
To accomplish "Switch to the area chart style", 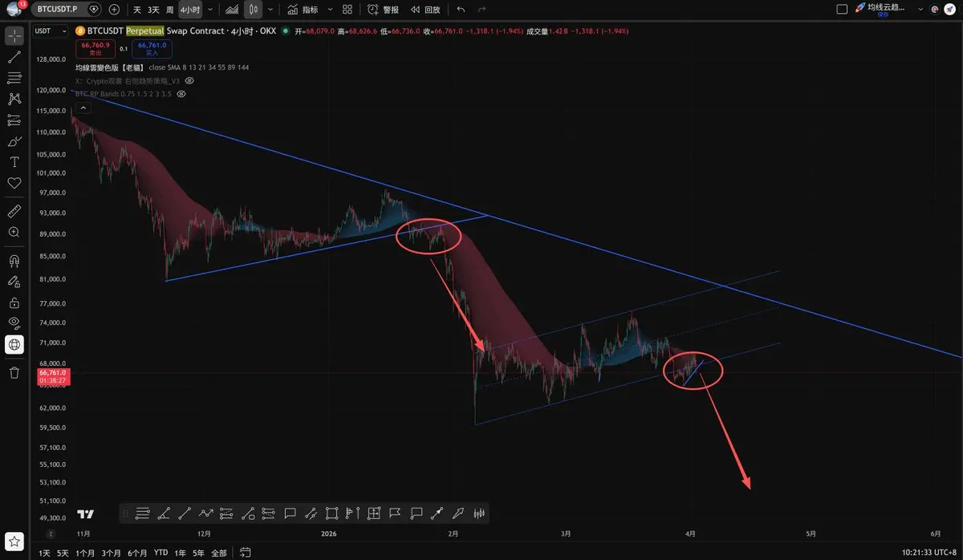I will (x=231, y=10).
